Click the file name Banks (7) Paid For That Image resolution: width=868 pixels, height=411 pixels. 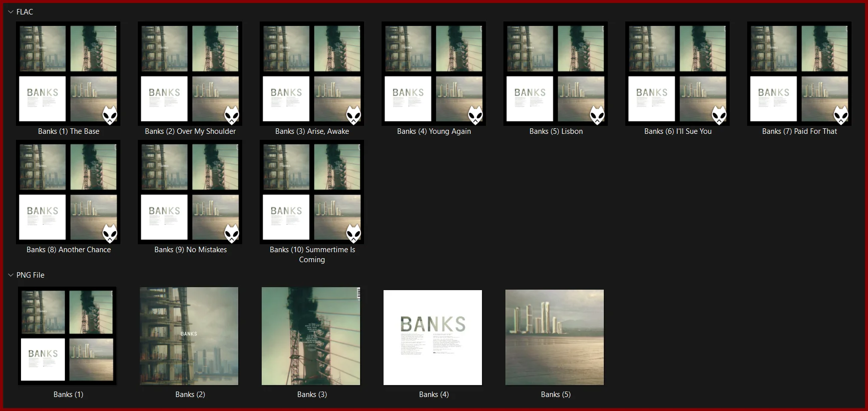pos(800,131)
